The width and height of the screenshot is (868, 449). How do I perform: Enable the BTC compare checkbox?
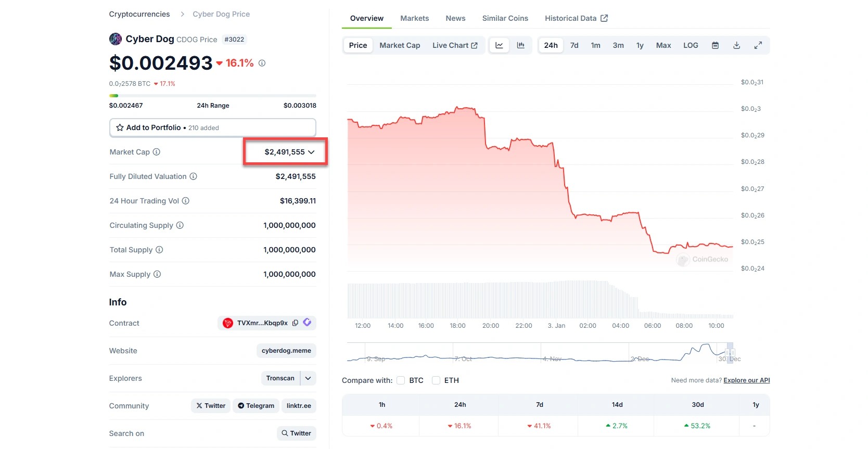pyautogui.click(x=401, y=380)
